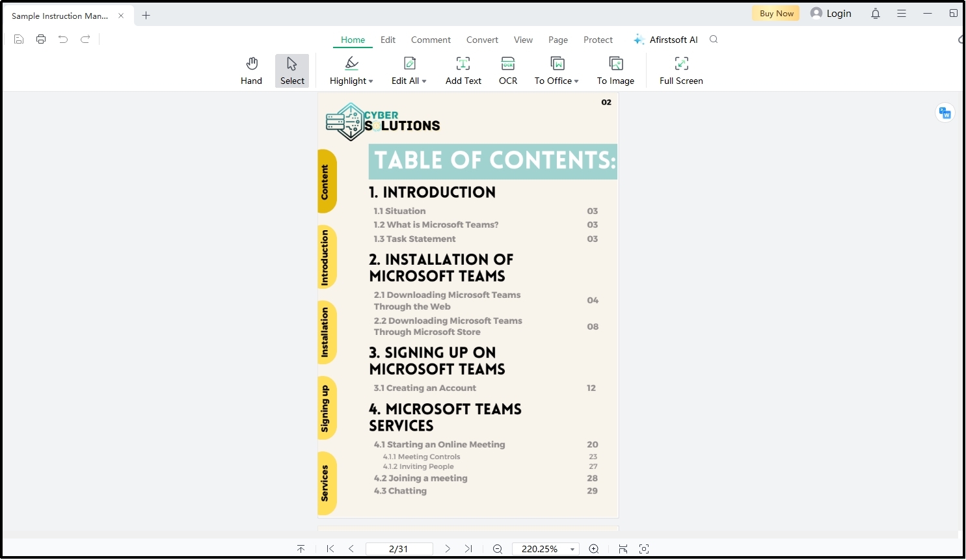966x560 pixels.
Task: Click the '4.3 Chatting' entry
Action: coord(400,491)
